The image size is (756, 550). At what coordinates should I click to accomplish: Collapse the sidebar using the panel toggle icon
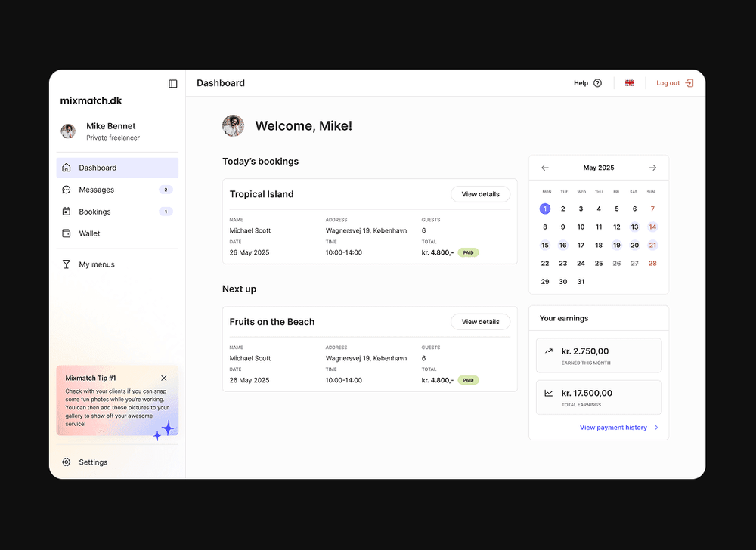click(172, 83)
